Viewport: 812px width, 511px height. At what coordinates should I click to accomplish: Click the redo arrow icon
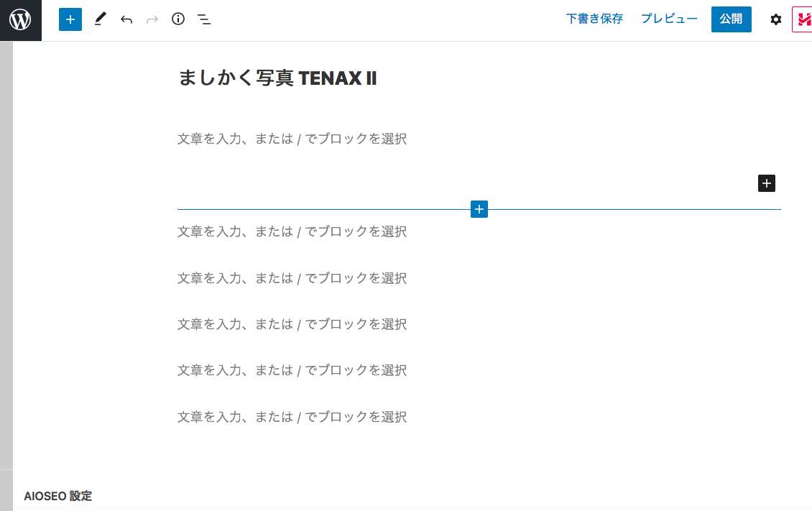pos(152,19)
